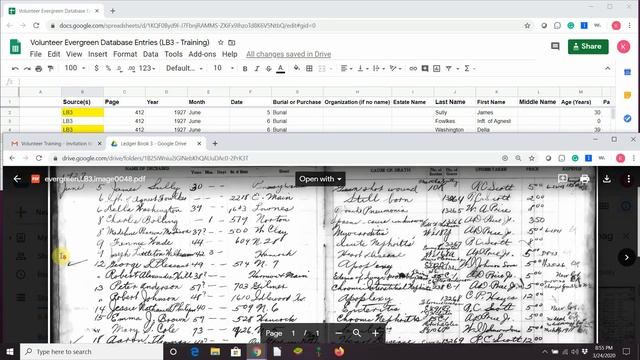Toggle bold formatting in Sheets
The width and height of the screenshot is (640, 360).
coord(245,69)
